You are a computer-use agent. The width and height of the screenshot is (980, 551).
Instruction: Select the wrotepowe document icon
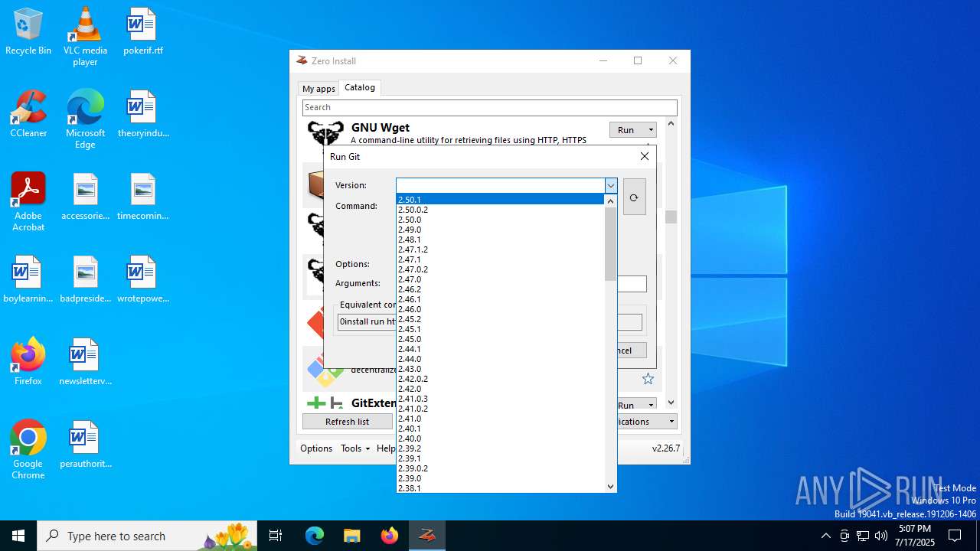(x=142, y=280)
